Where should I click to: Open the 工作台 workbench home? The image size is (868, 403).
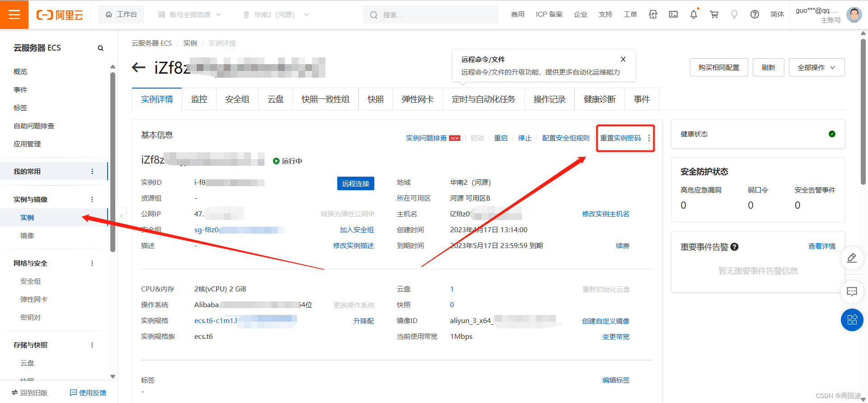(121, 14)
